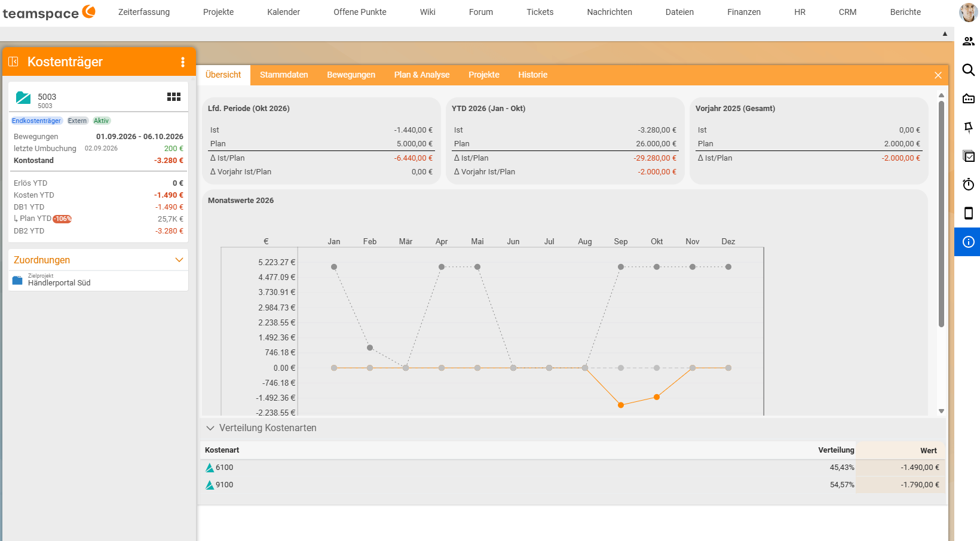Viewport: 980px width, 541px height.
Task: Click the red 106% Plan YTD badge
Action: point(62,219)
